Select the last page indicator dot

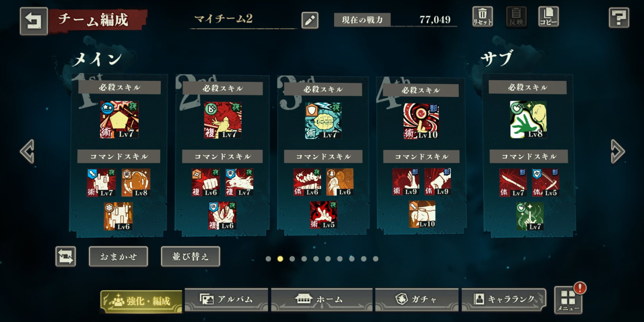click(x=375, y=259)
